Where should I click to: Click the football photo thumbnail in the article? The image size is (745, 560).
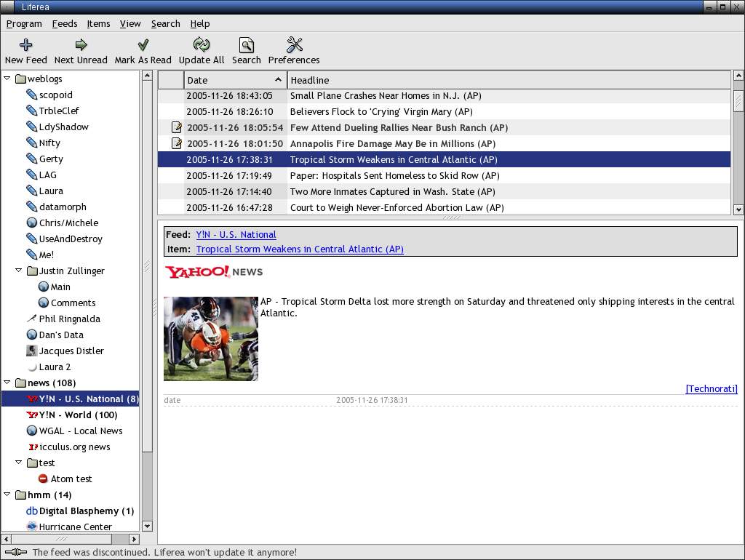pyautogui.click(x=211, y=339)
